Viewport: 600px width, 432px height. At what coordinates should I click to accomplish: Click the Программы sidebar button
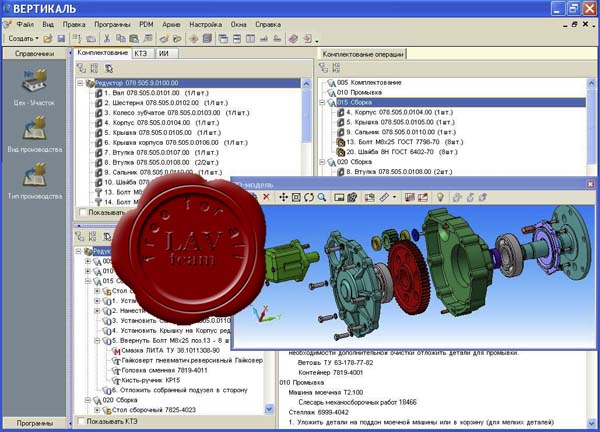pyautogui.click(x=34, y=423)
